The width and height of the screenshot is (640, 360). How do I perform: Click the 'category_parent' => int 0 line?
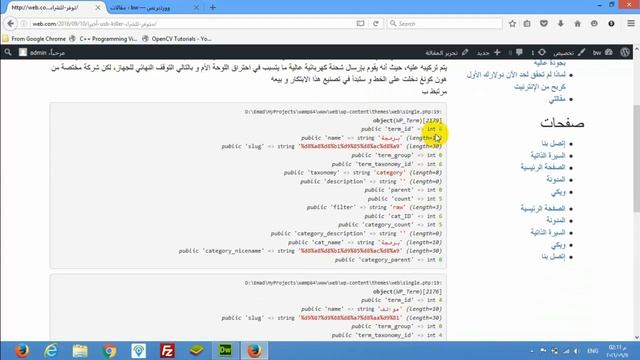click(x=388, y=260)
